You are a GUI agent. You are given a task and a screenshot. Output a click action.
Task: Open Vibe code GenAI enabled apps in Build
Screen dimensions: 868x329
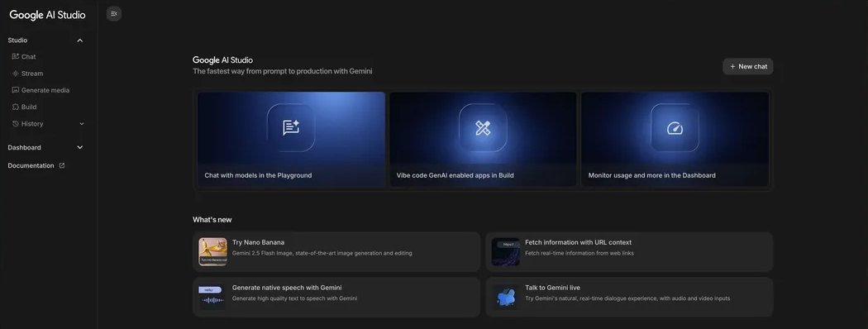(483, 140)
